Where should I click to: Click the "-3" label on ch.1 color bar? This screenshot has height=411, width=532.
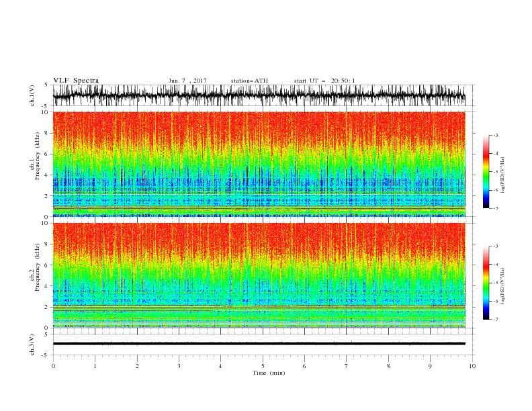pyautogui.click(x=496, y=135)
